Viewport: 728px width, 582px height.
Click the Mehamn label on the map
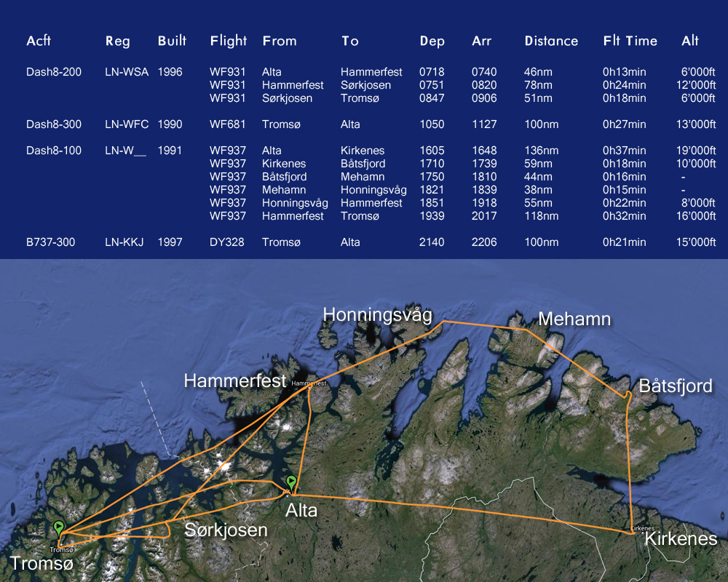(x=574, y=319)
